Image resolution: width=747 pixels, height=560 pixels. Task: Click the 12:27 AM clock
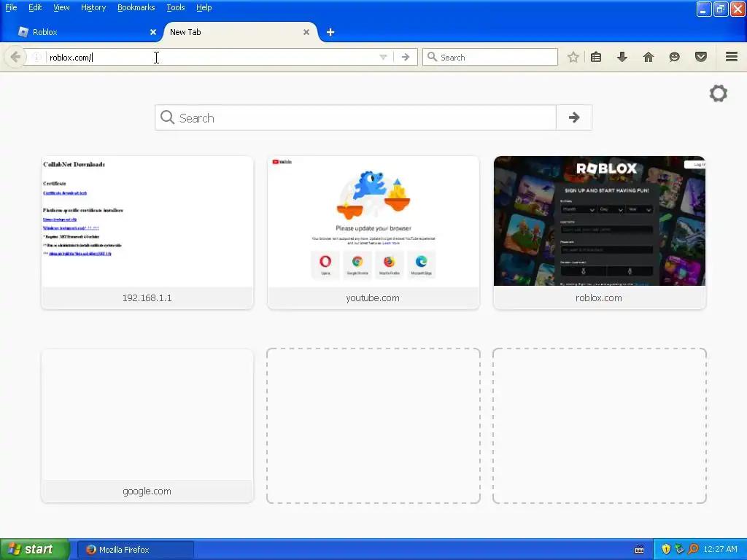720,550
